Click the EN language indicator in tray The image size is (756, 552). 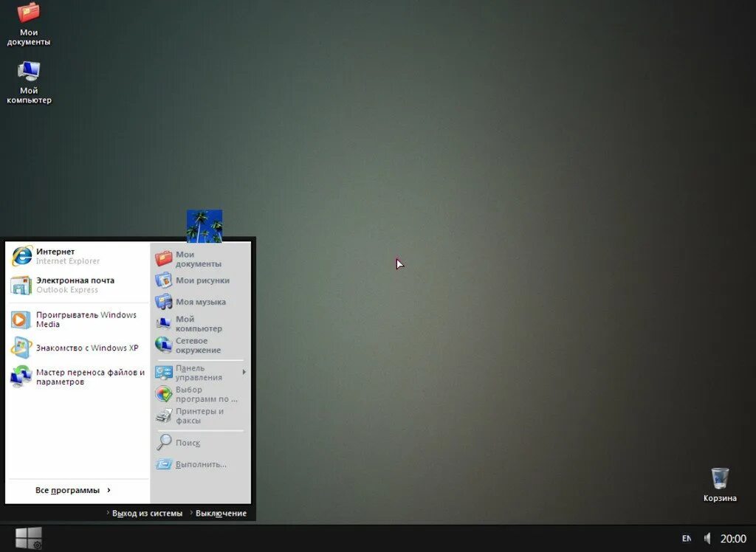pyautogui.click(x=687, y=539)
